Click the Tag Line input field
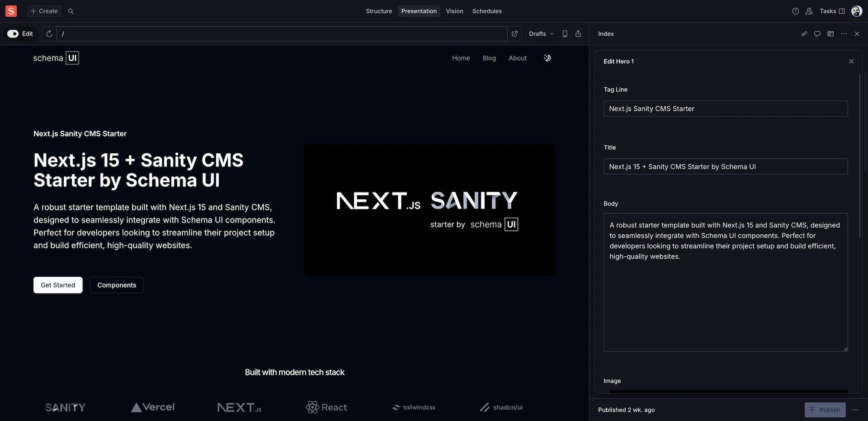Screen dimensions: 868x421 coord(726,109)
